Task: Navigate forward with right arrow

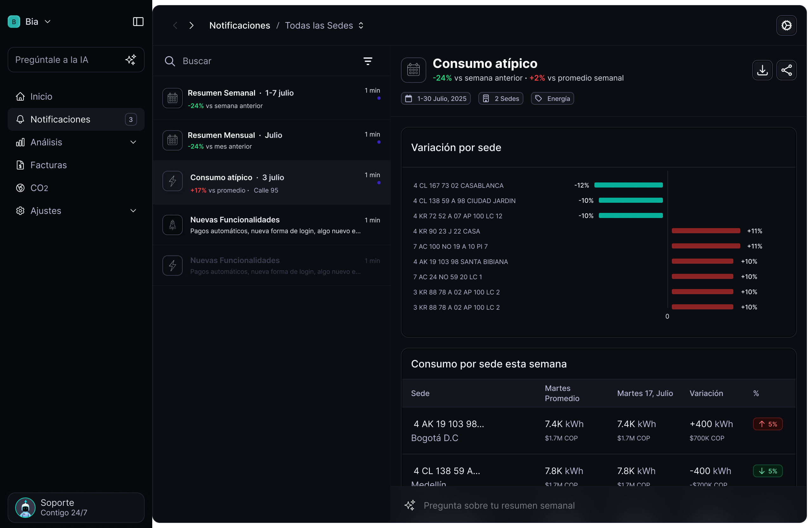Action: click(x=191, y=26)
